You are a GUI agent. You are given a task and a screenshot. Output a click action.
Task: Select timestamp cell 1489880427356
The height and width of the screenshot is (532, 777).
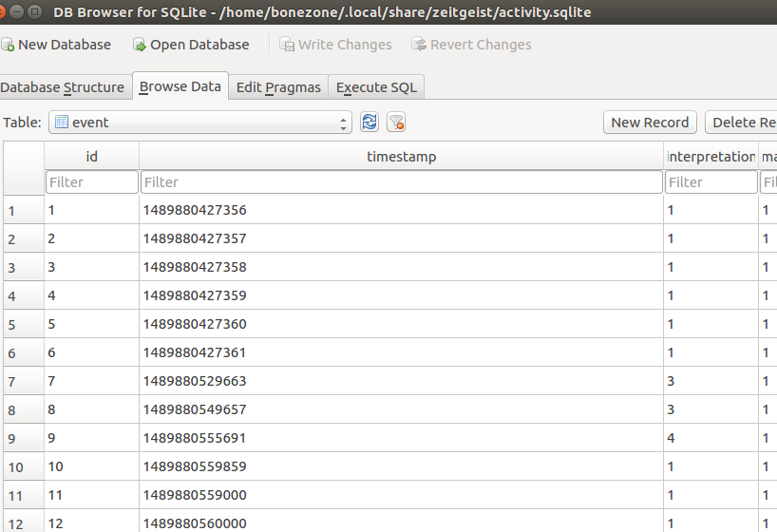[402, 210]
